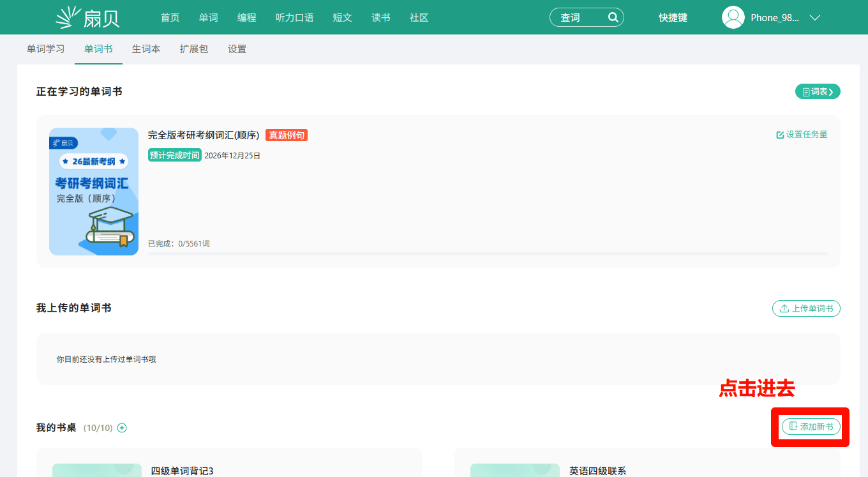
Task: Click the 词表 button
Action: (x=818, y=92)
